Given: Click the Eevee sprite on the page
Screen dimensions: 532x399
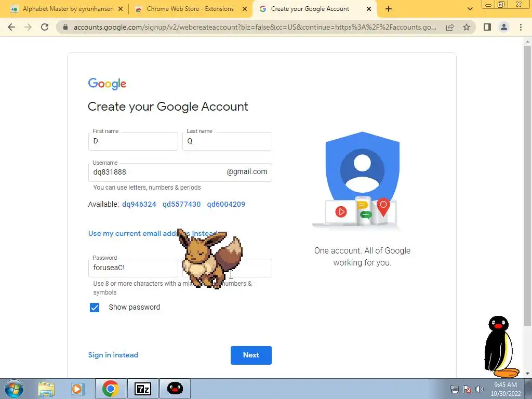Looking at the screenshot, I should point(210,259).
